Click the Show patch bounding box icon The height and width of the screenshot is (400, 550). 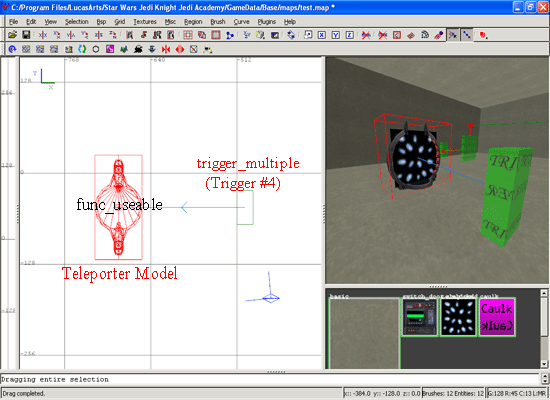pyautogui.click(x=397, y=35)
